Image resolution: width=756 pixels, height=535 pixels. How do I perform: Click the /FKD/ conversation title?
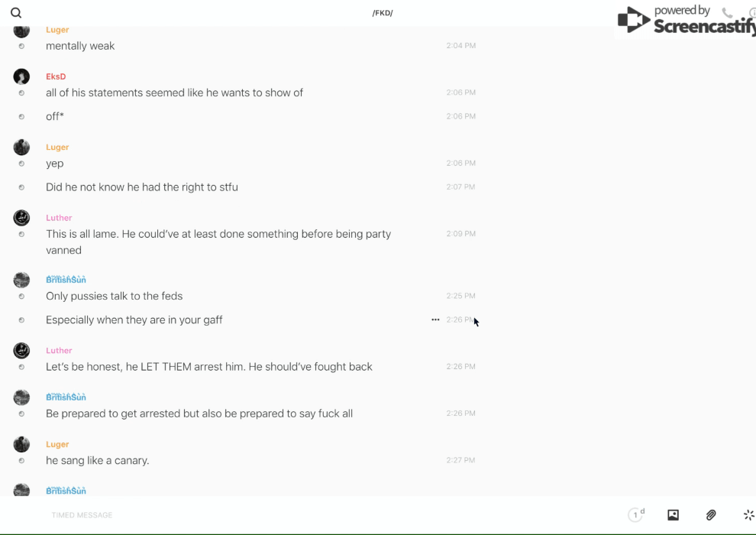tap(383, 13)
